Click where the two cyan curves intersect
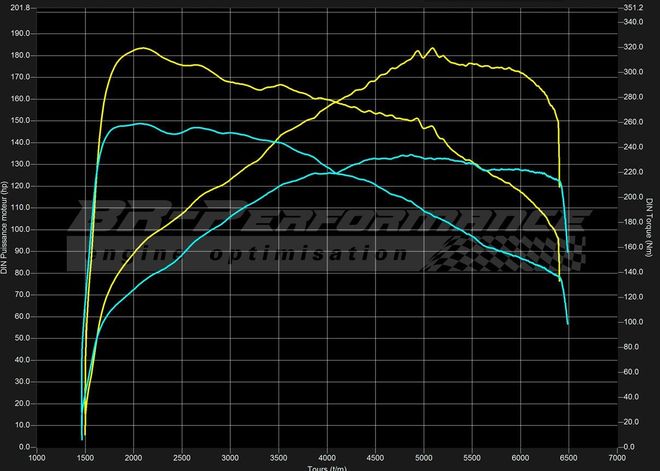 pyautogui.click(x=333, y=175)
